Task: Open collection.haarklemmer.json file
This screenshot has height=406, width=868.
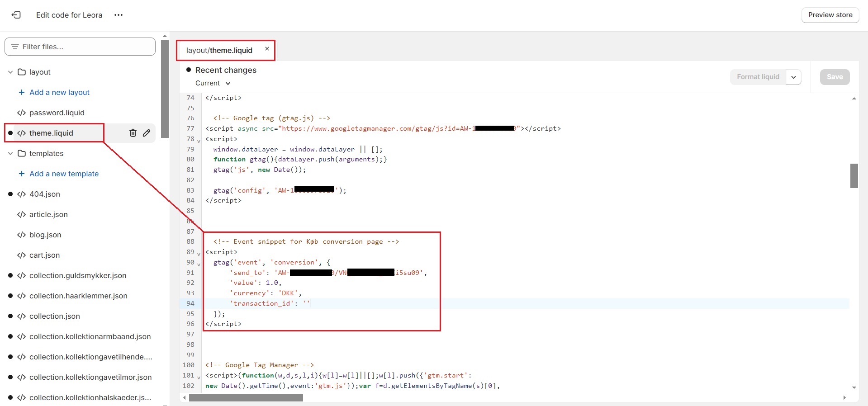Action: 78,296
